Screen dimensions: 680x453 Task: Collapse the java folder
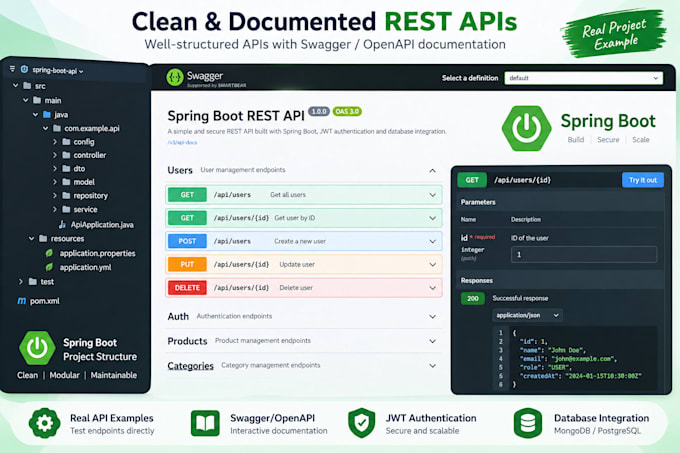[x=36, y=114]
